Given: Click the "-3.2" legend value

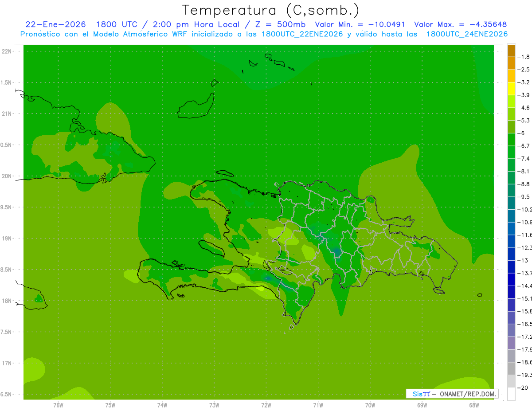Looking at the screenshot, I should point(524,82).
